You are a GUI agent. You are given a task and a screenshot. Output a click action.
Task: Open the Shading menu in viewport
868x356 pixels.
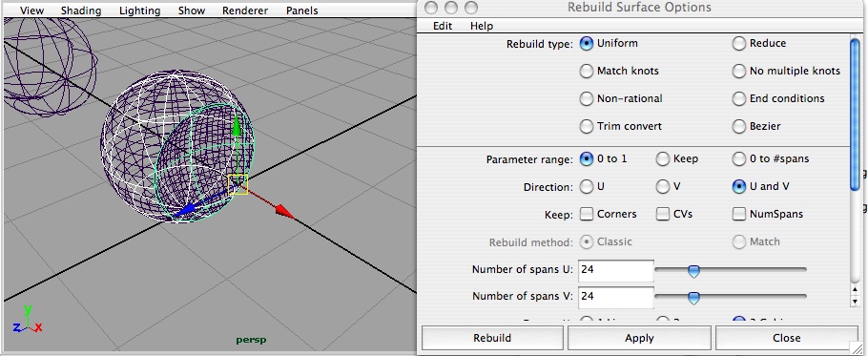pos(82,10)
